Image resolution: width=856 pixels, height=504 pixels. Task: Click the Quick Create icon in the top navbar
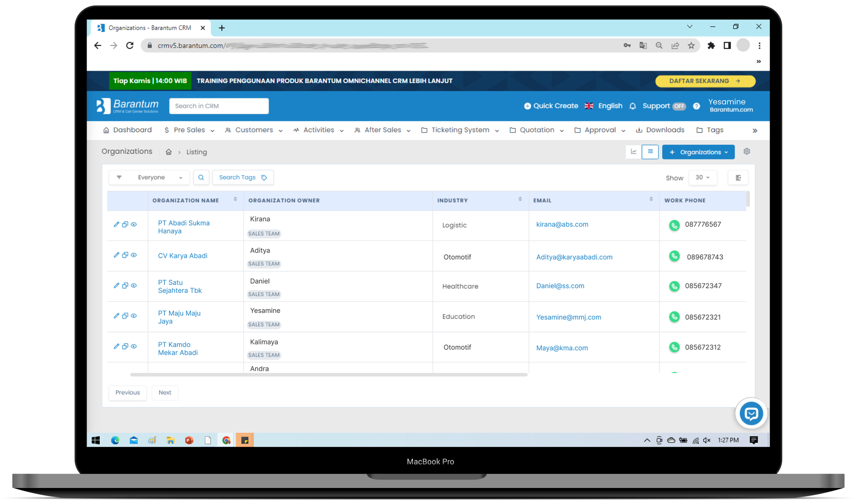[x=527, y=106]
